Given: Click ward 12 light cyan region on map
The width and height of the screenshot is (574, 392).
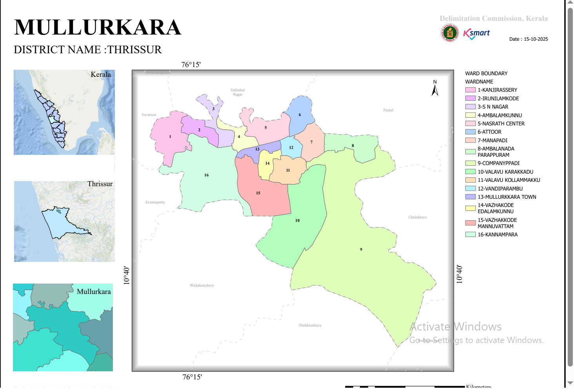Looking at the screenshot, I should (x=291, y=147).
